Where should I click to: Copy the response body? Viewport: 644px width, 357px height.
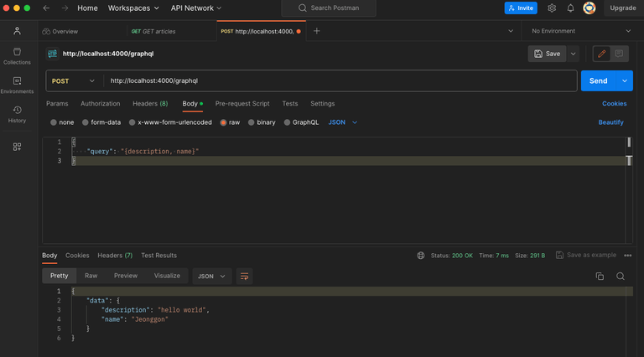point(600,277)
